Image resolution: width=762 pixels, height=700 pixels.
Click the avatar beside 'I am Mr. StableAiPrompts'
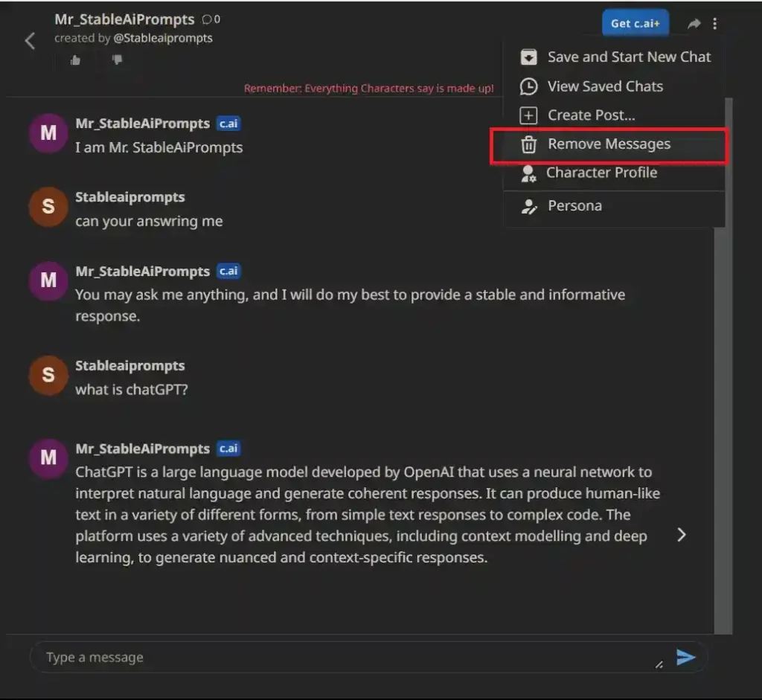click(x=48, y=133)
